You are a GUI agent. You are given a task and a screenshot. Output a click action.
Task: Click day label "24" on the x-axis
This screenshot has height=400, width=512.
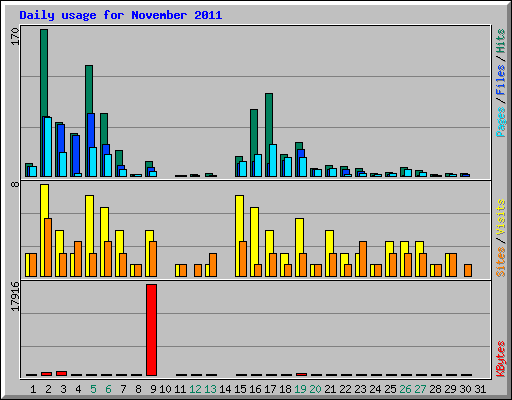tap(375, 389)
